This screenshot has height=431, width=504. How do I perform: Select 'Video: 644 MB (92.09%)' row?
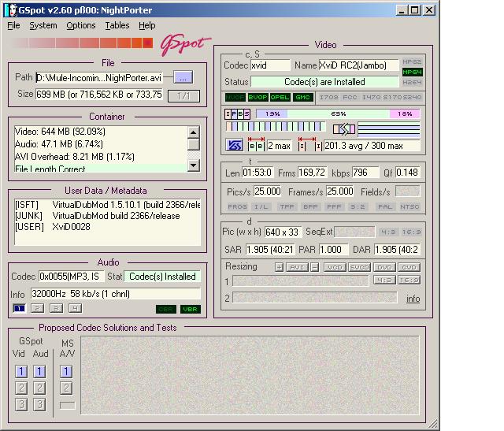[x=100, y=132]
